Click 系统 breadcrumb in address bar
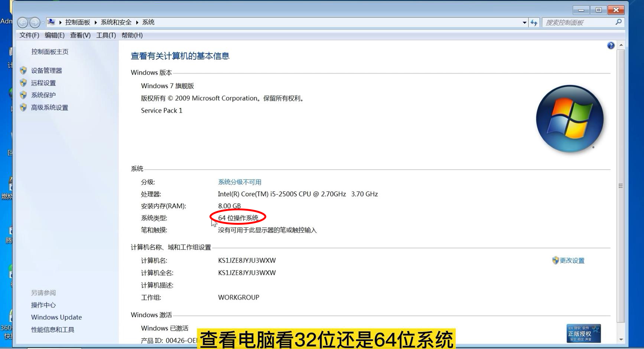Screen dimensions: 644x349 148,22
